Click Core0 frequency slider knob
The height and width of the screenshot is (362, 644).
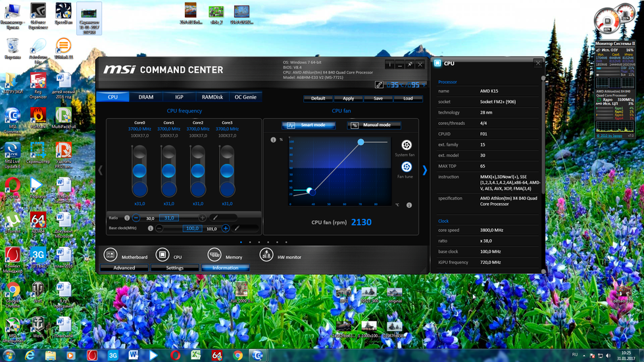[139, 171]
